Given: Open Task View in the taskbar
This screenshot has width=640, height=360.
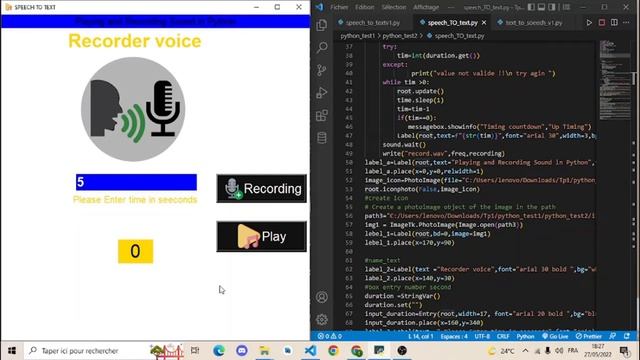Looking at the screenshot, I should point(195,351).
